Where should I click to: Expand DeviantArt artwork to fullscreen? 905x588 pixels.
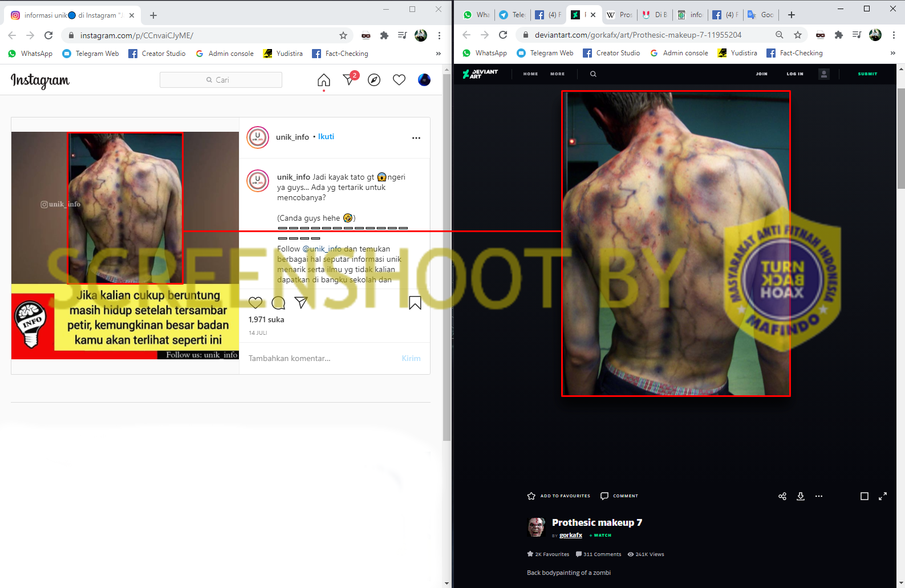pos(883,496)
